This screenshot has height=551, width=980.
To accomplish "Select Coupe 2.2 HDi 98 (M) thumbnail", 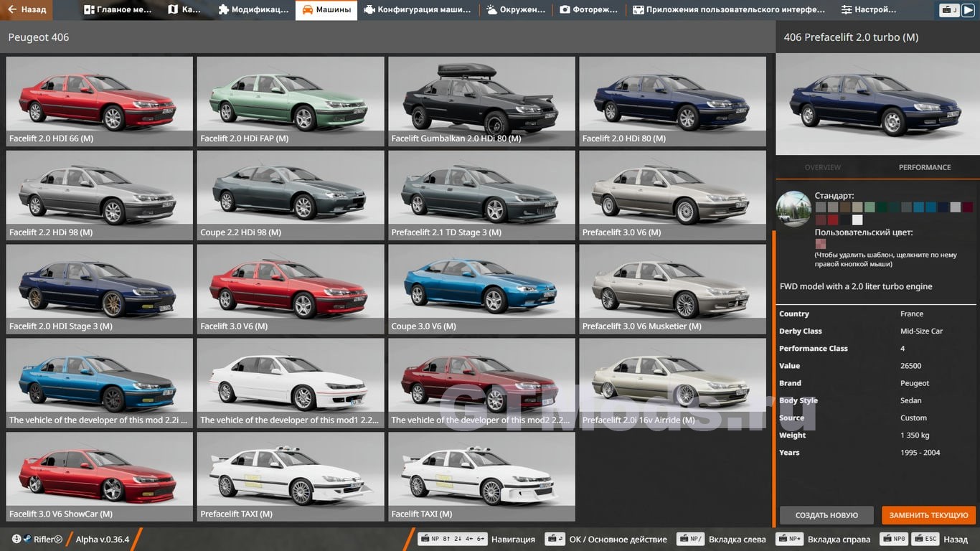I will coord(291,195).
